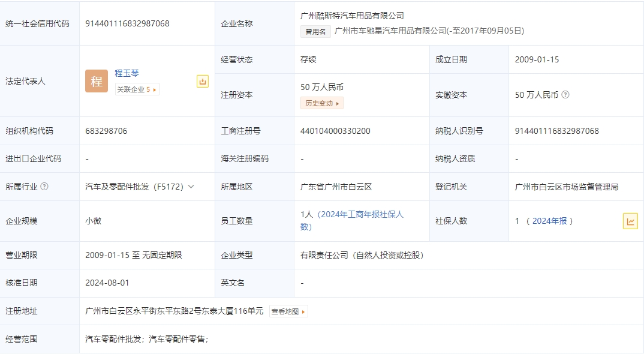644x354 pixels.
Task: Click the 海关注册编码 label
Action: click(245, 159)
